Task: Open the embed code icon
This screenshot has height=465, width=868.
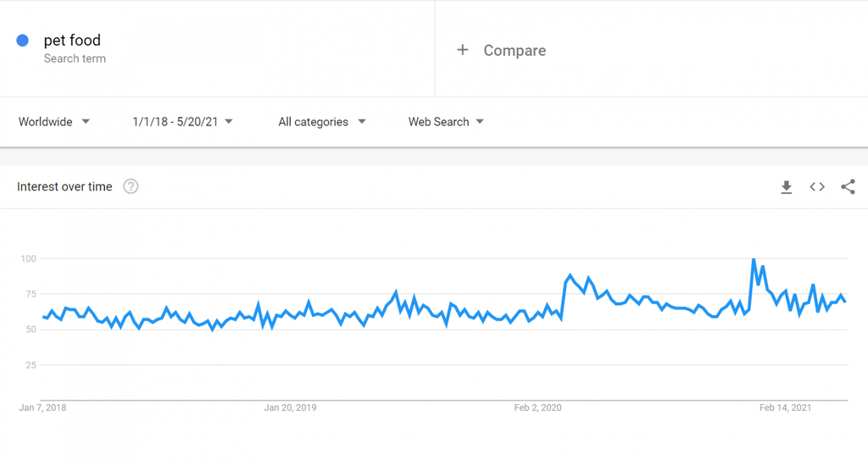Action: coord(817,187)
